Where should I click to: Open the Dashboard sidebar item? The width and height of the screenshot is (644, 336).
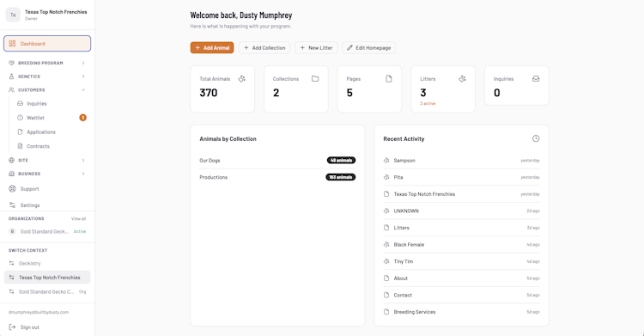(x=47, y=44)
